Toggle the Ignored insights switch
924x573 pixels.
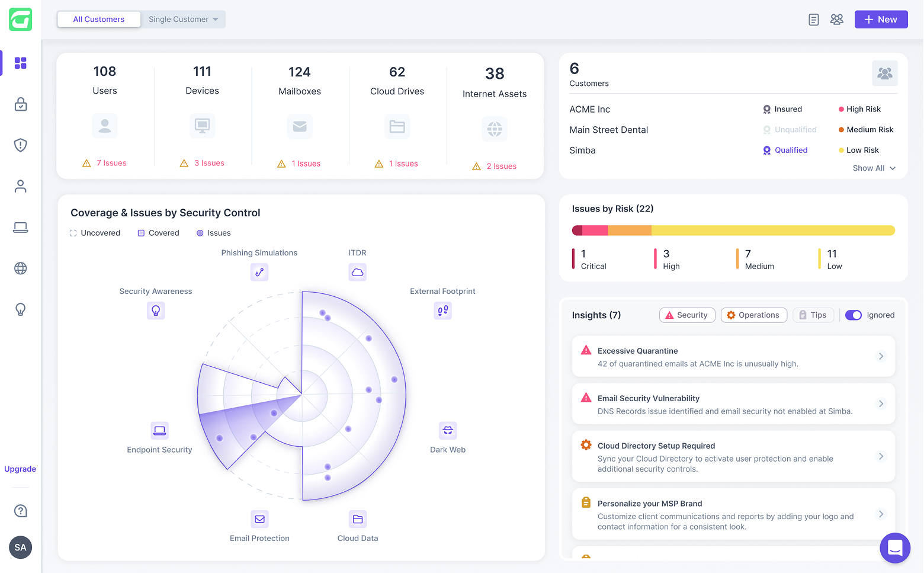tap(854, 315)
